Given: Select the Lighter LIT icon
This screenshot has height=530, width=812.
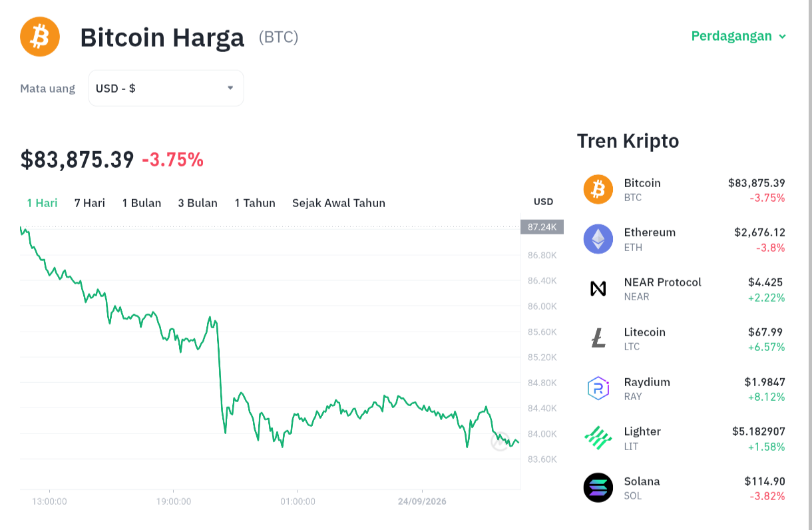Looking at the screenshot, I should click(598, 437).
